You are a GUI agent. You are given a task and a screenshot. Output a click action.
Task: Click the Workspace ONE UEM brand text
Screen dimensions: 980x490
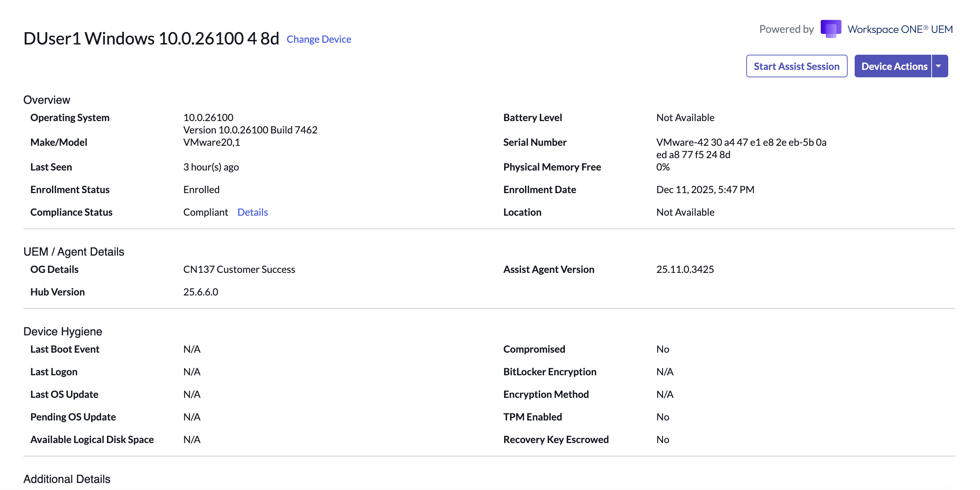click(x=900, y=29)
